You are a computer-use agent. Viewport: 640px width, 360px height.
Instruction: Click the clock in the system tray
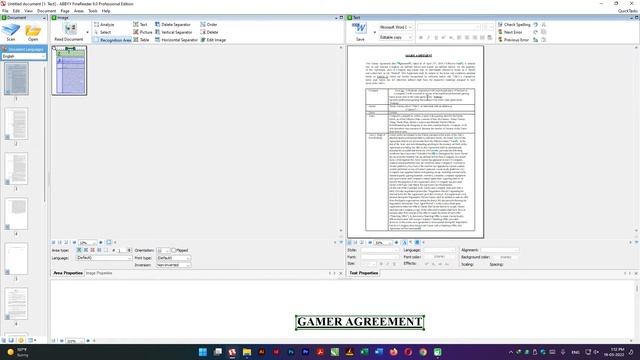(614, 352)
